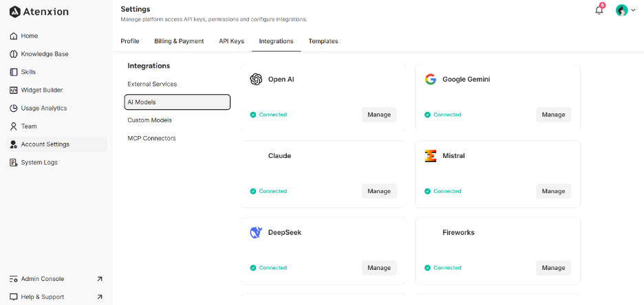Click Admin Console external link arrow
644x305 pixels.
tap(99, 279)
